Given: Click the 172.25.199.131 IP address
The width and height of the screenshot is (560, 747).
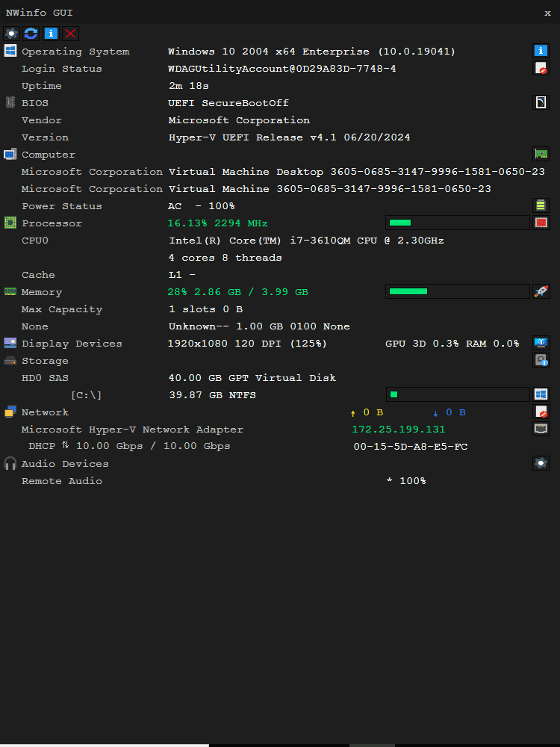Looking at the screenshot, I should point(399,430).
